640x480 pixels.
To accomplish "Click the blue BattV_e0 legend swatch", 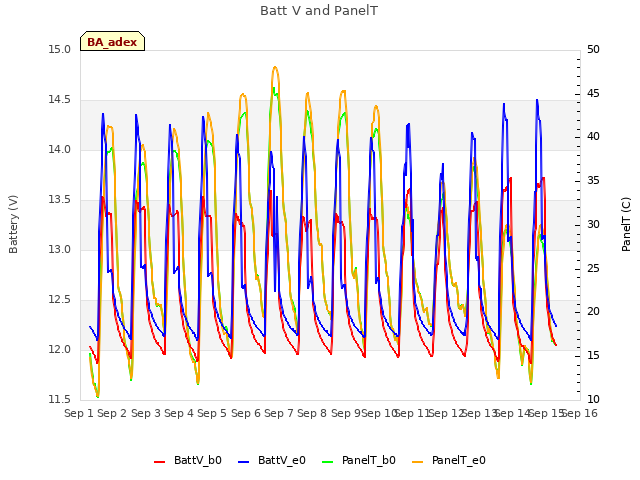I will click(x=243, y=462).
